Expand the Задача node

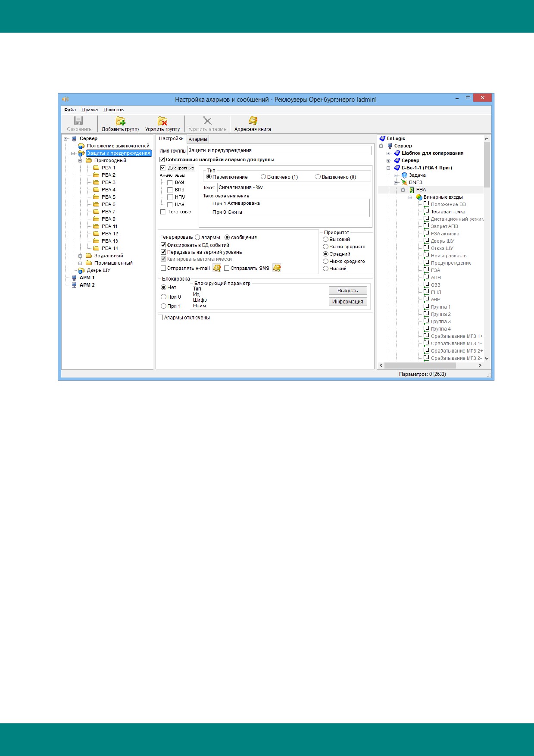coord(396,175)
